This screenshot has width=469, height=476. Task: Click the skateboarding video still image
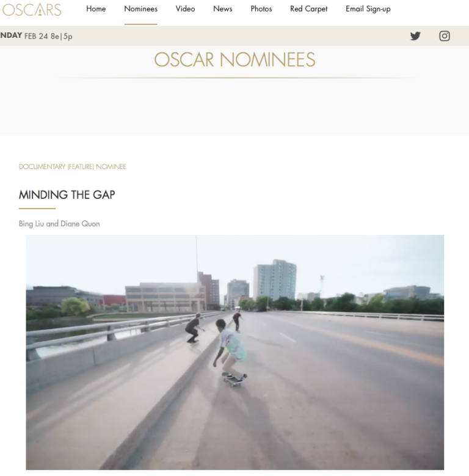234,352
